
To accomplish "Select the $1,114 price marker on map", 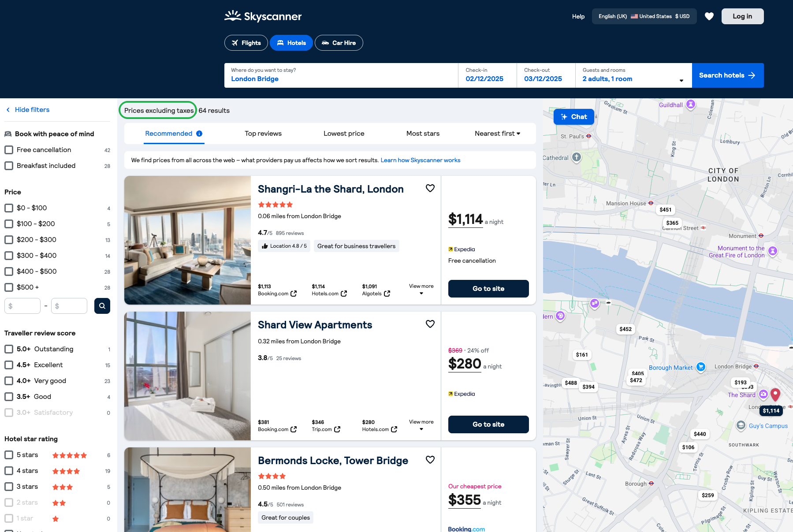I will point(771,411).
